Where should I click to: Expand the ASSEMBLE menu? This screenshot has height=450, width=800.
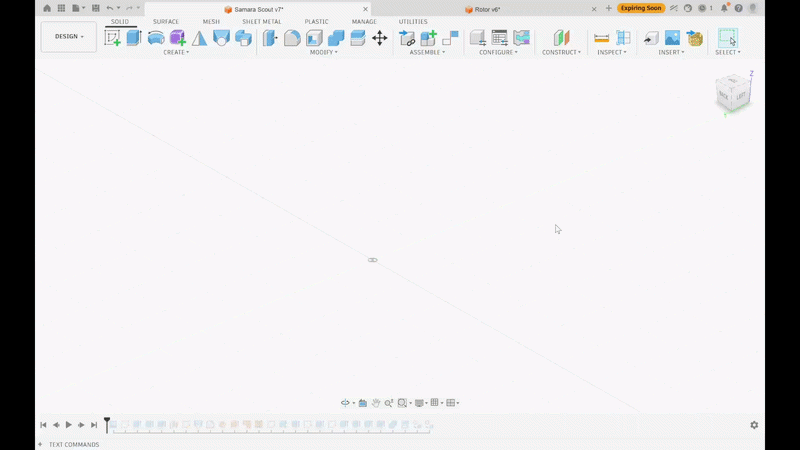pyautogui.click(x=427, y=53)
